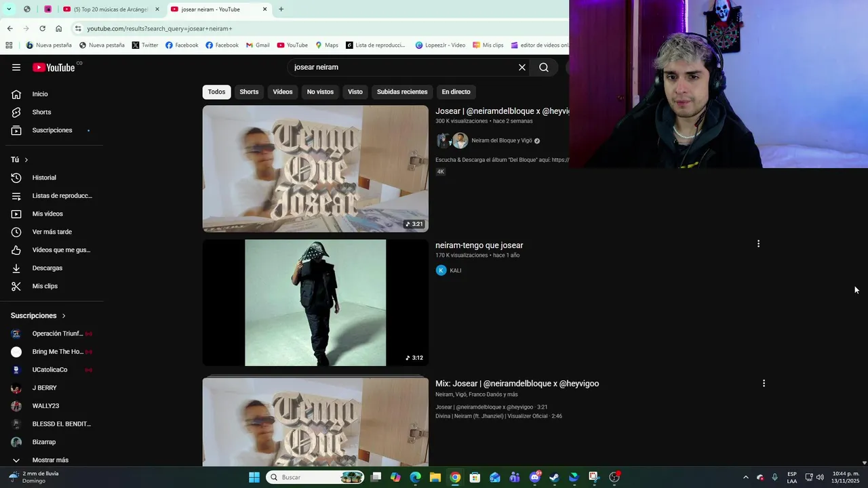Open Neiram del Bloque y Vigö channel
This screenshot has height=488, width=868.
pyautogui.click(x=502, y=141)
